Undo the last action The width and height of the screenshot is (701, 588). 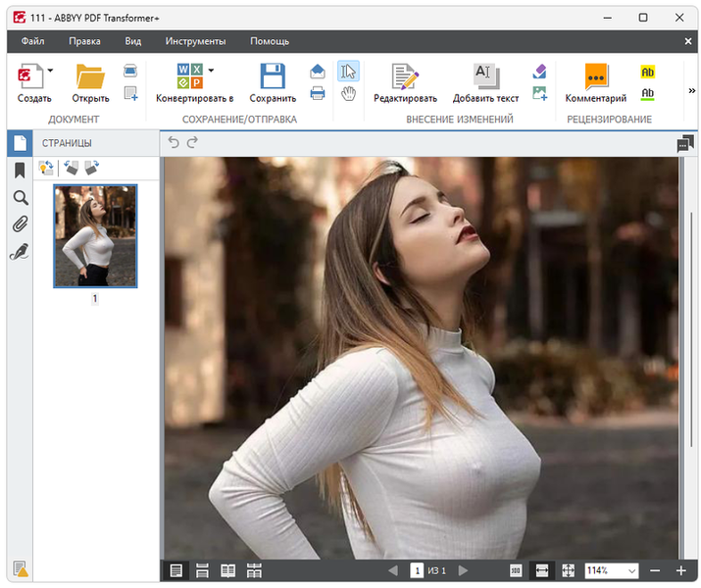tap(174, 142)
